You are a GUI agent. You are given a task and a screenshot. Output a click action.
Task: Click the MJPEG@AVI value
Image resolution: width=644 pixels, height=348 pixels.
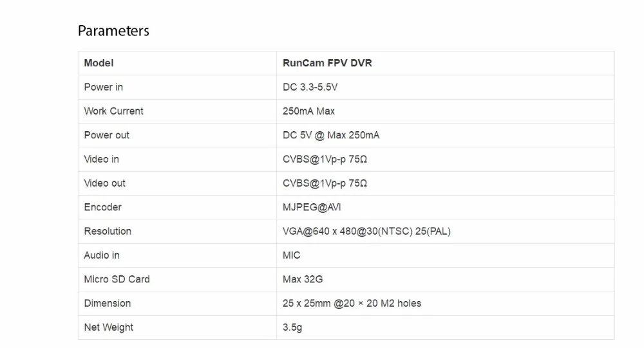312,207
